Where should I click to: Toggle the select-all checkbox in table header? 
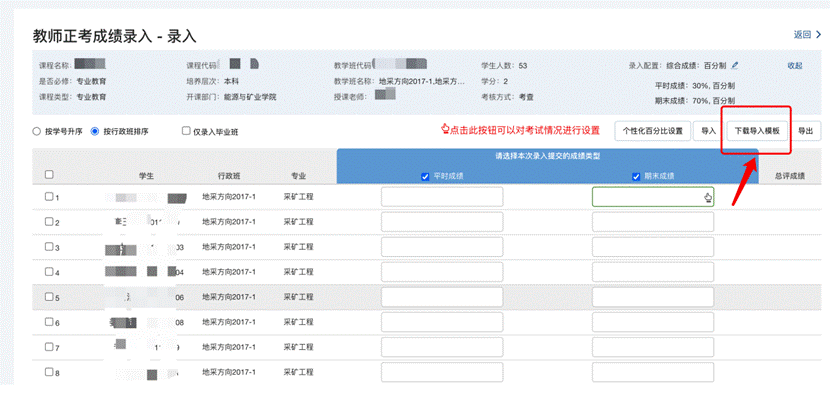[49, 175]
